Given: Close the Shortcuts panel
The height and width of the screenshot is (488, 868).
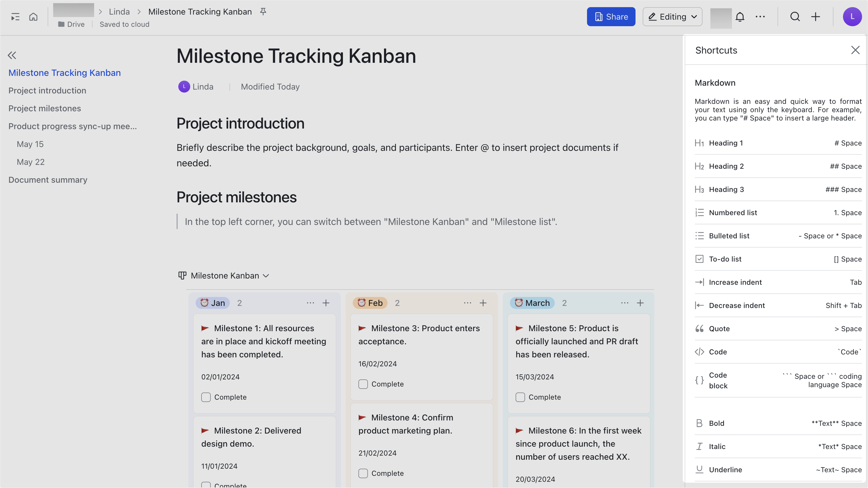Looking at the screenshot, I should 855,50.
